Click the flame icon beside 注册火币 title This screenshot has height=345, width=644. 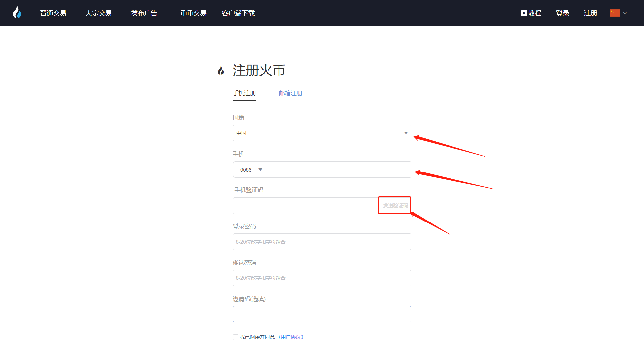(221, 71)
